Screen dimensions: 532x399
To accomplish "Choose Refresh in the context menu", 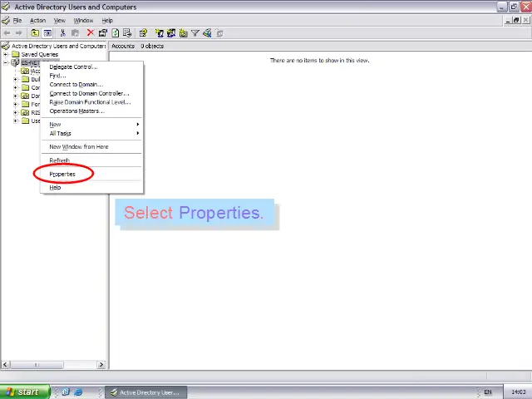I will [x=91, y=160].
